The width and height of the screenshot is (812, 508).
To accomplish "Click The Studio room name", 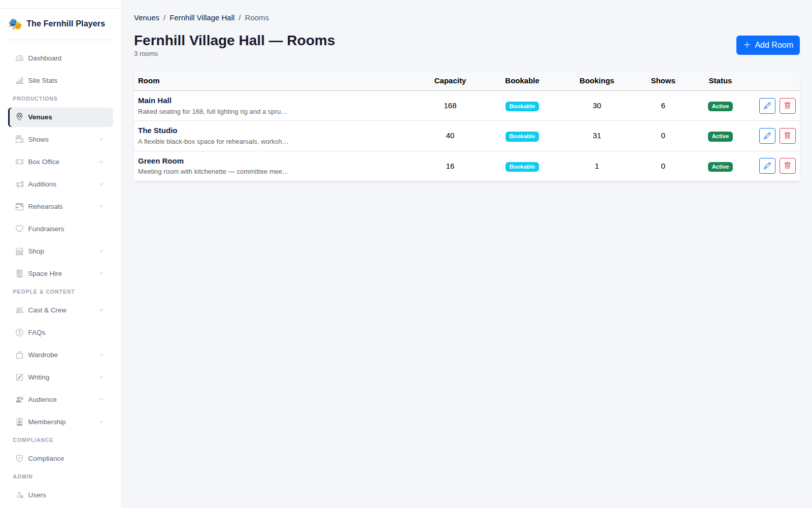I will [158, 131].
